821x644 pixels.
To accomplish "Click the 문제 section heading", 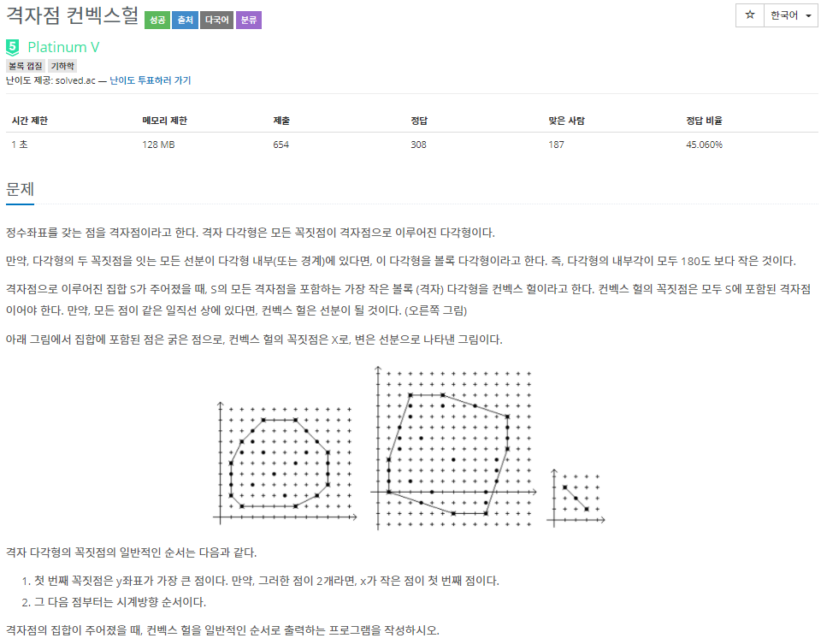I will tap(20, 189).
